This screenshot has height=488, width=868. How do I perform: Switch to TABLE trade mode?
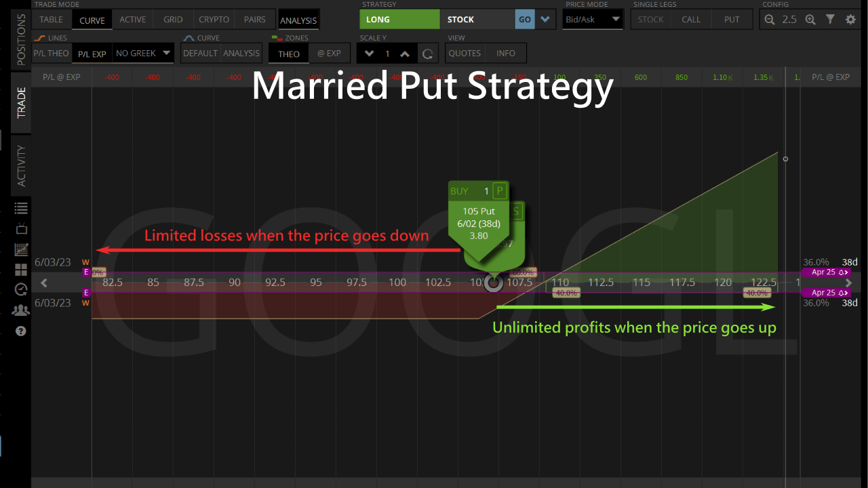(x=52, y=20)
